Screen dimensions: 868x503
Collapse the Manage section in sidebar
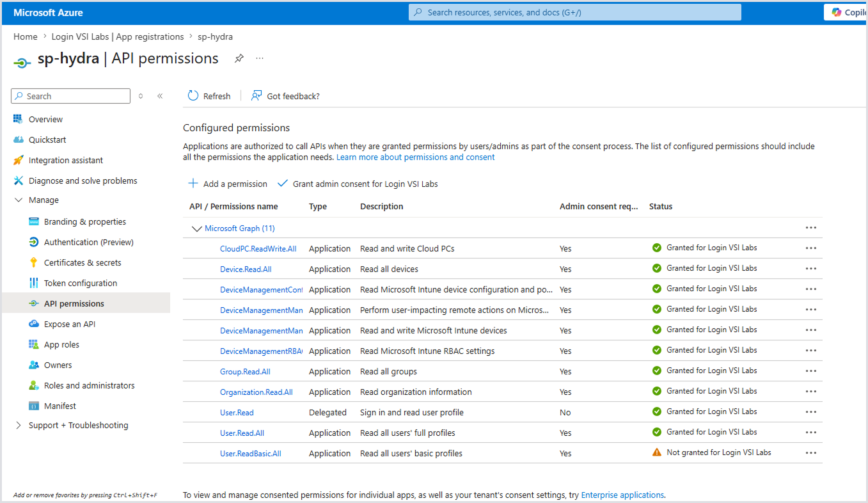pos(18,200)
